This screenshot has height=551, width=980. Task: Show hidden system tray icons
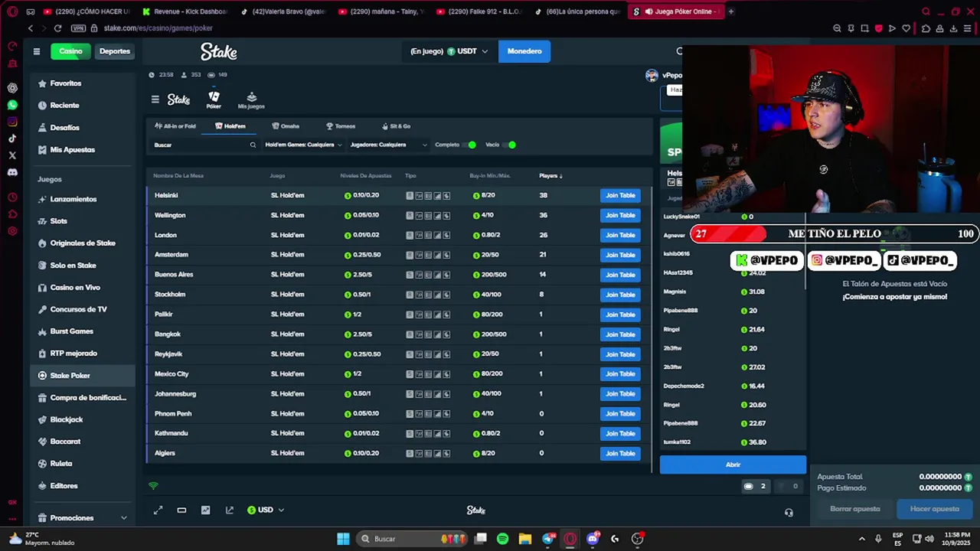click(x=861, y=539)
